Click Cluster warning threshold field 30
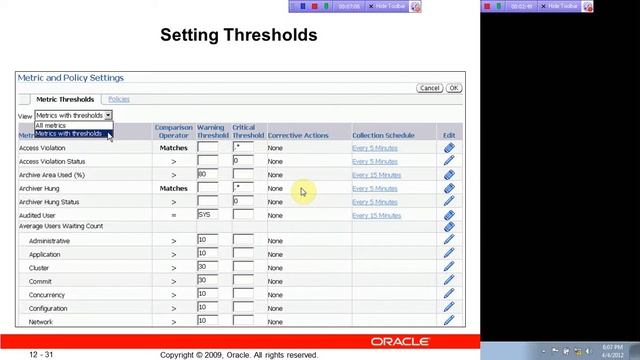Viewport: 640px width, 360px height. click(x=208, y=267)
